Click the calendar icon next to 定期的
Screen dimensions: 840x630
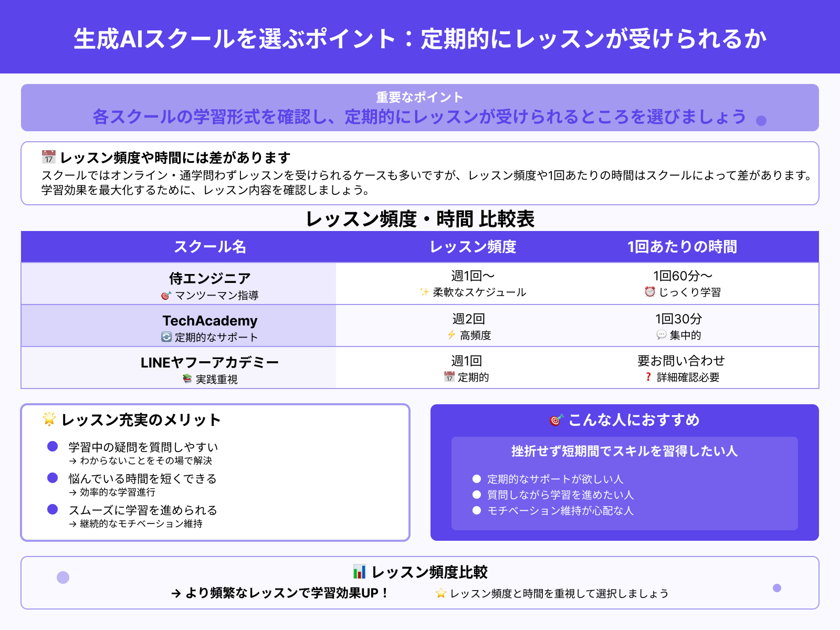449,376
